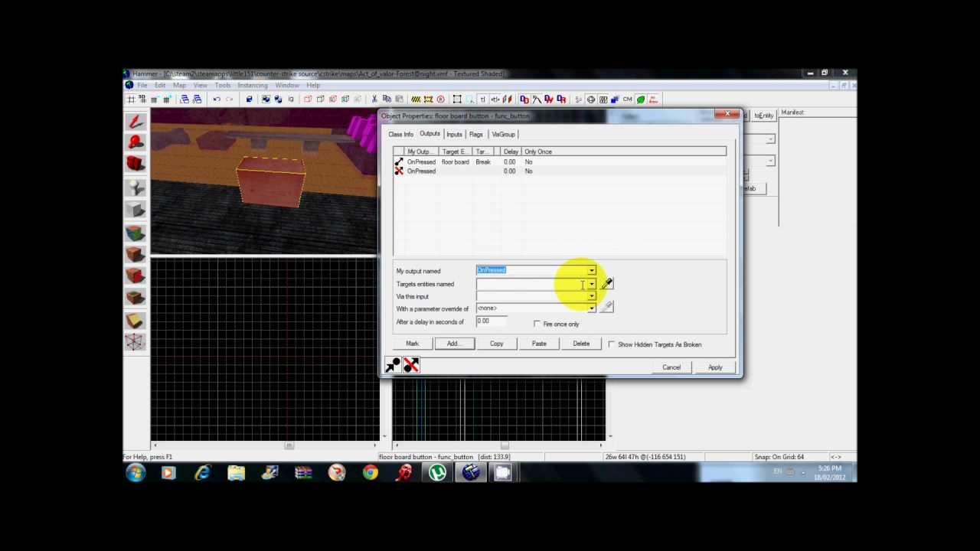Select the Apply Current Texture tool

[136, 254]
